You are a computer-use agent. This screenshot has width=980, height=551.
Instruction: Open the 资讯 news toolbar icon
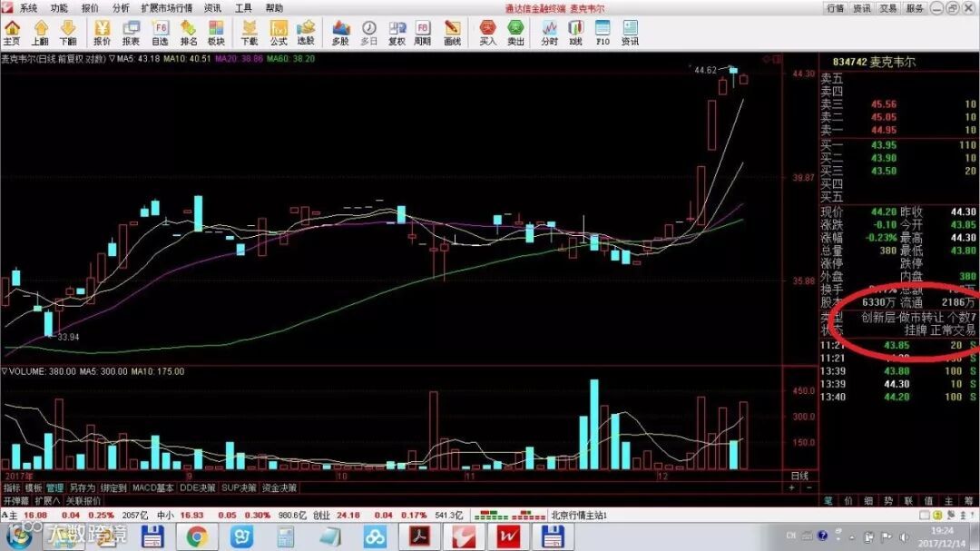pos(630,33)
